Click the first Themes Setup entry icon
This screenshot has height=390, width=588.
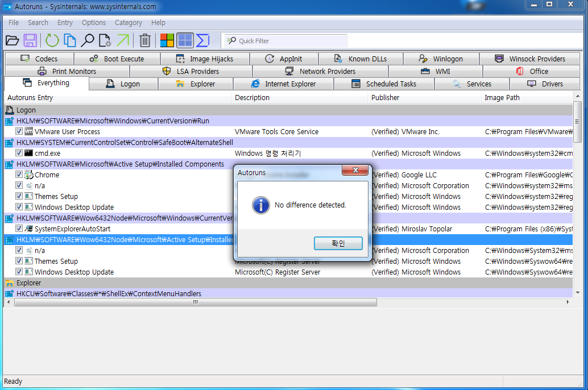pos(28,196)
